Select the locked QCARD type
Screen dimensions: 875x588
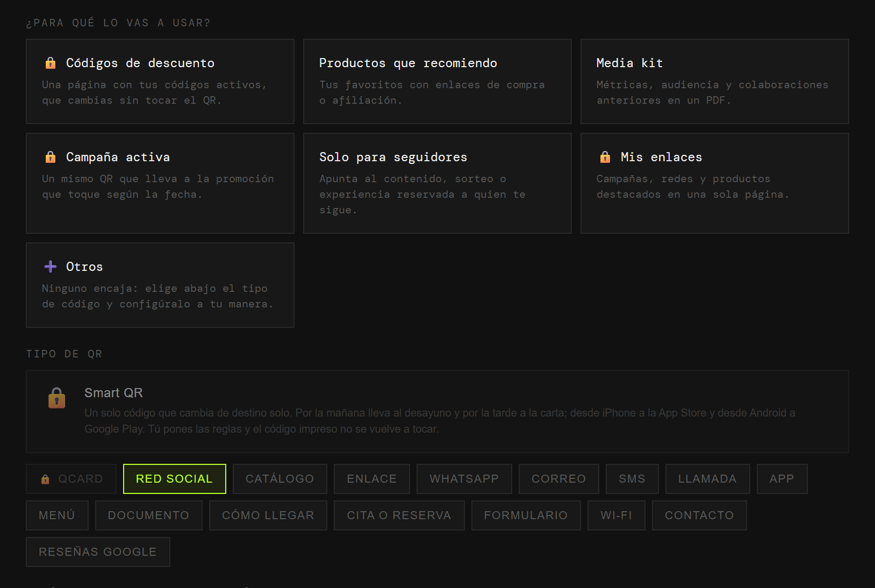pyautogui.click(x=71, y=479)
